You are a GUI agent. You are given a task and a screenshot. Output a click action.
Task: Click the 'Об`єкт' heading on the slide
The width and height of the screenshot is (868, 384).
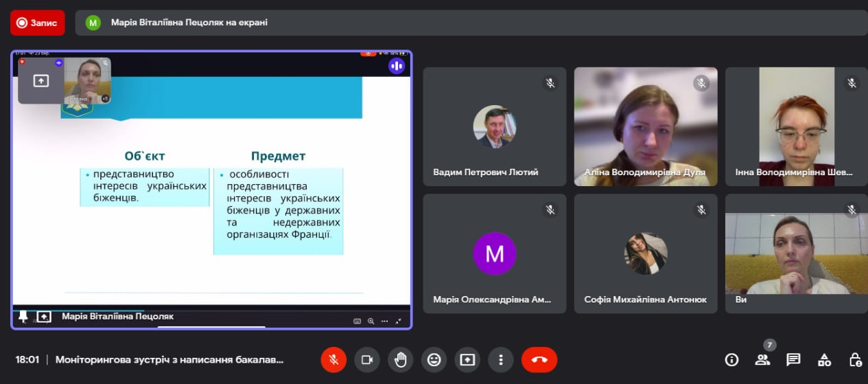[145, 156]
